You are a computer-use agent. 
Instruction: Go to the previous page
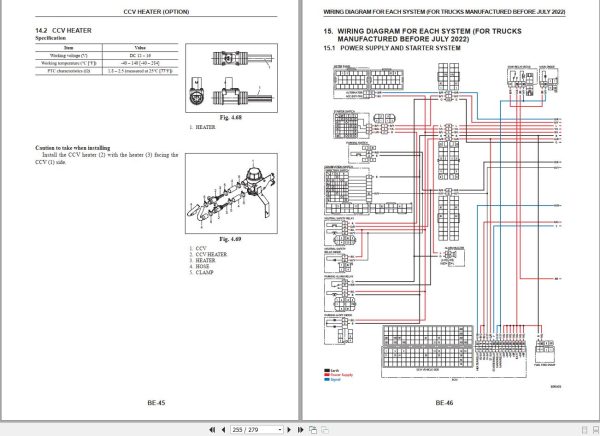(223, 430)
